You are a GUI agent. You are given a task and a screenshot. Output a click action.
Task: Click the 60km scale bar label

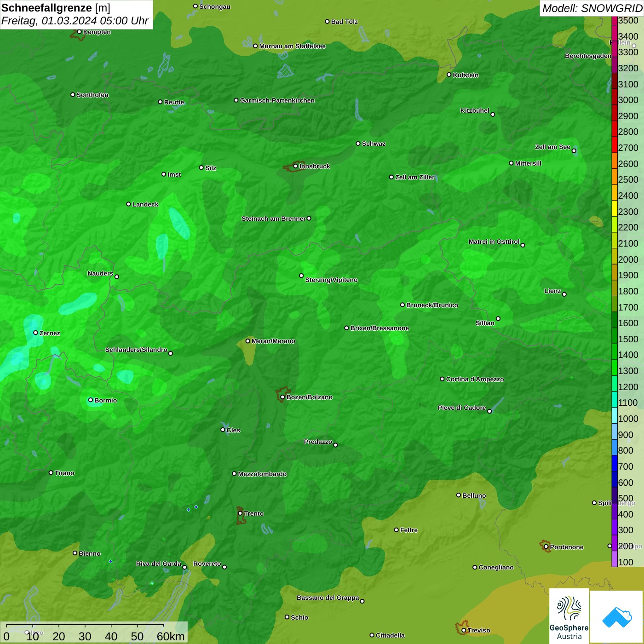click(171, 636)
